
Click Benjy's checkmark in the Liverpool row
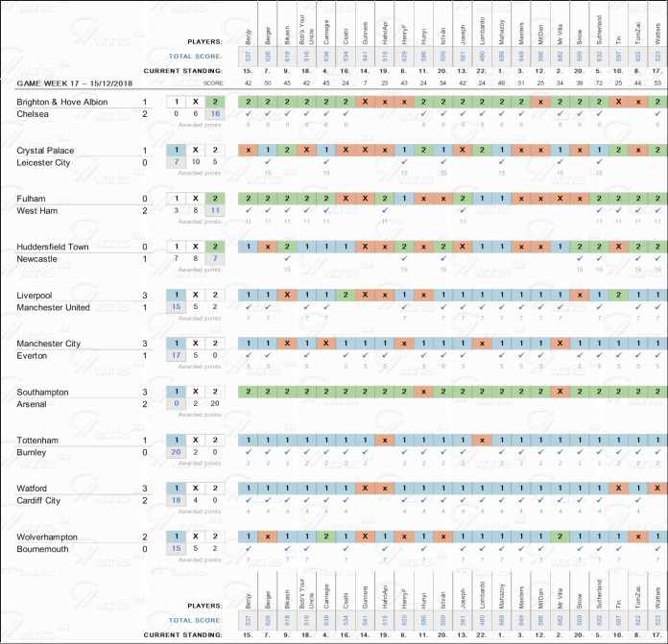click(x=248, y=306)
